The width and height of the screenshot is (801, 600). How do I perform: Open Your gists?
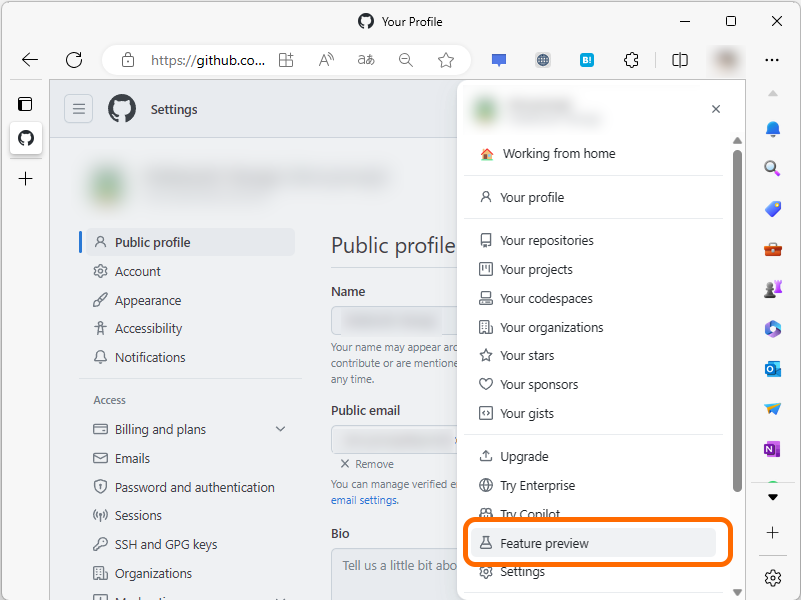[x=594, y=413]
